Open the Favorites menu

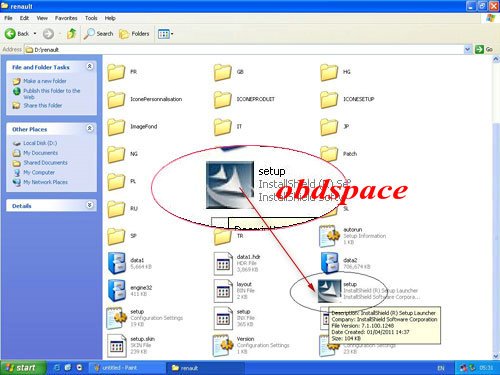tap(66, 18)
